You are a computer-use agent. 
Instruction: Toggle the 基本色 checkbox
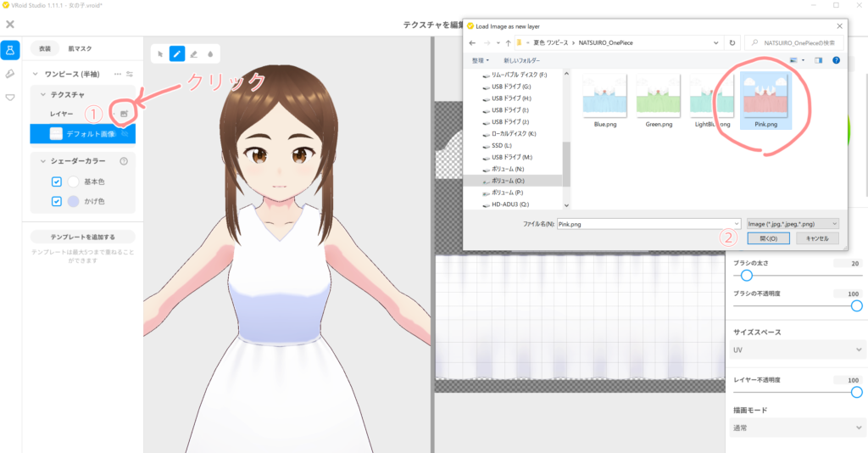[x=57, y=182]
